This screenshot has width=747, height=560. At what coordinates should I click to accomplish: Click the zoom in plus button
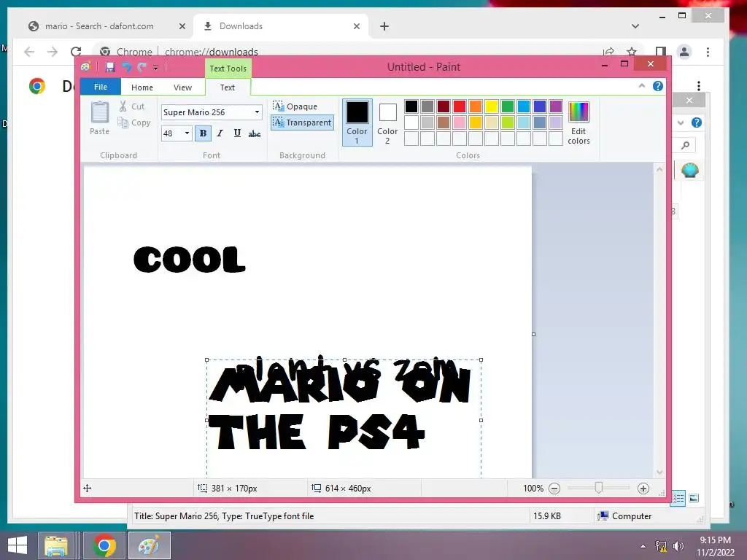(643, 489)
